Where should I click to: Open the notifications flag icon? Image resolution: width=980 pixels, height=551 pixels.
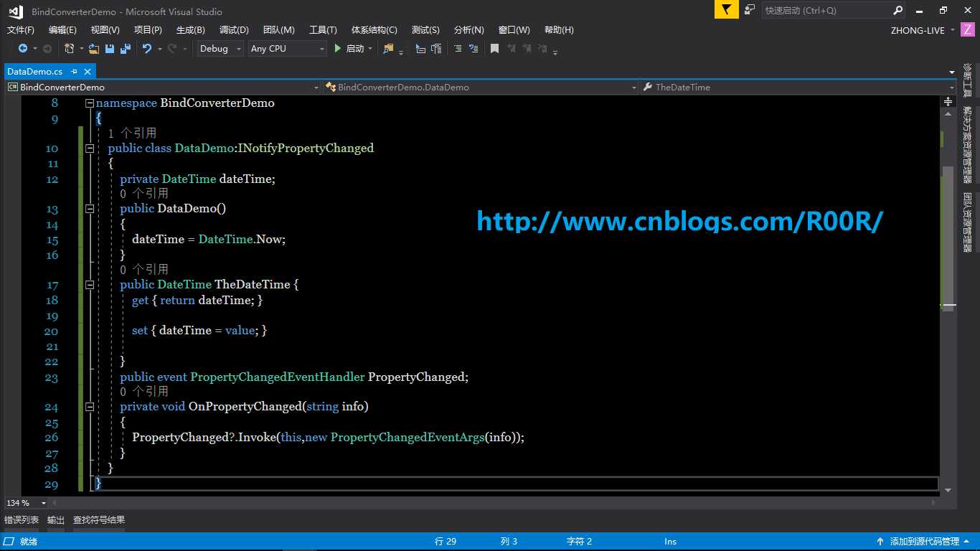(726, 10)
